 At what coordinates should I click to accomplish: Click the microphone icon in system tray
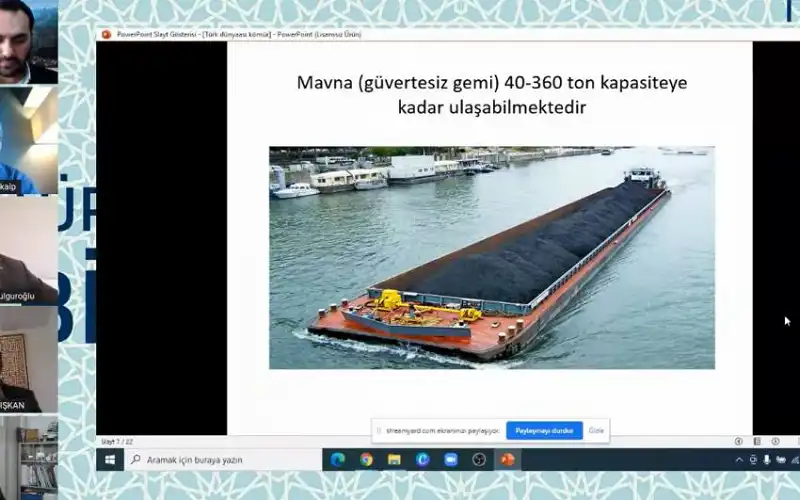767,459
